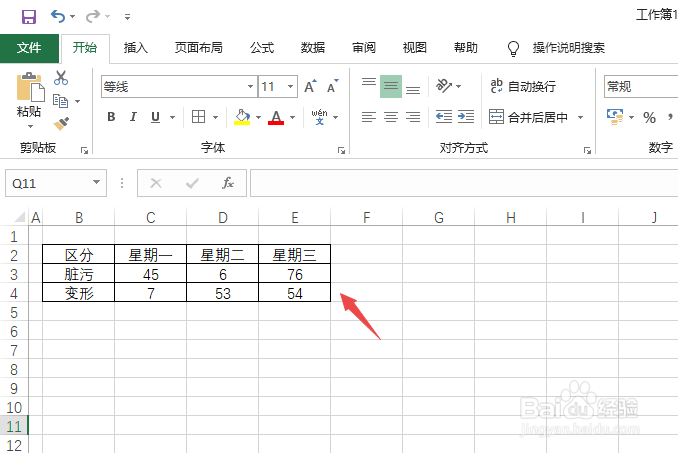Open the font size 11 dropdown
Viewport: 678px width, 453px height.
pyautogui.click(x=291, y=86)
